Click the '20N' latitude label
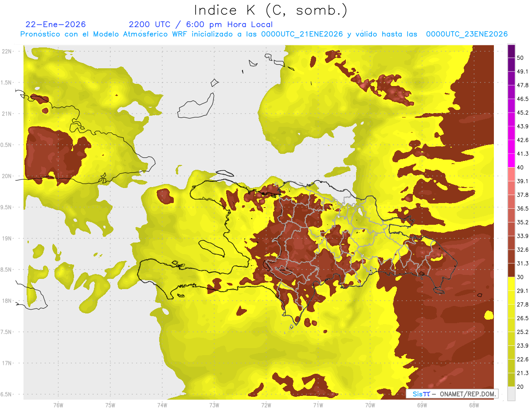 pyautogui.click(x=6, y=176)
